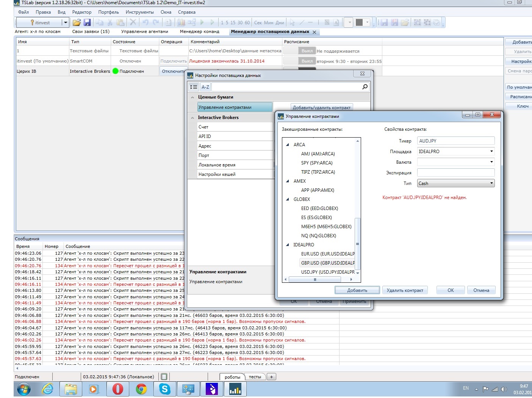Open Opera browser from the taskbar
The width and height of the screenshot is (532, 398).
(118, 389)
